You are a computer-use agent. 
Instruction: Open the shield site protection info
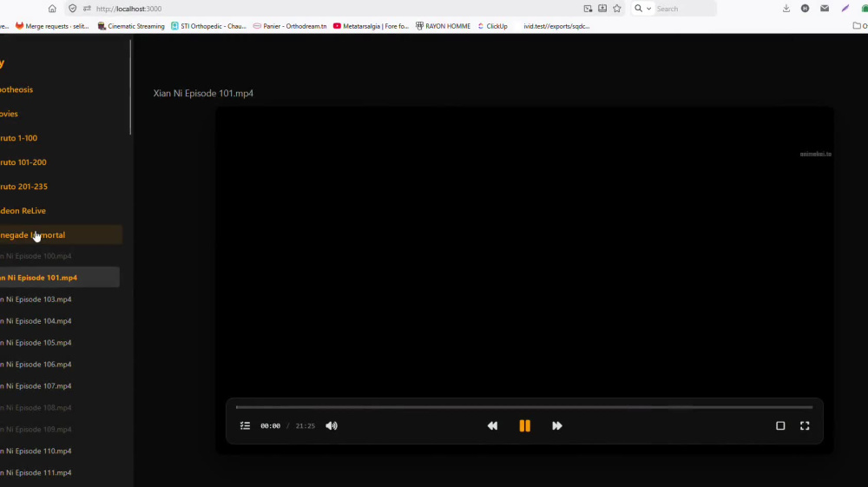(x=73, y=9)
